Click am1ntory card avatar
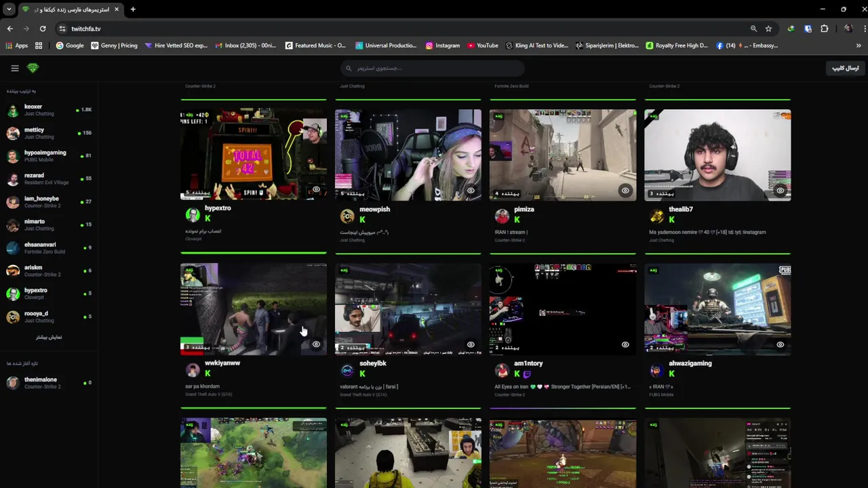This screenshot has height=488, width=868. (502, 370)
